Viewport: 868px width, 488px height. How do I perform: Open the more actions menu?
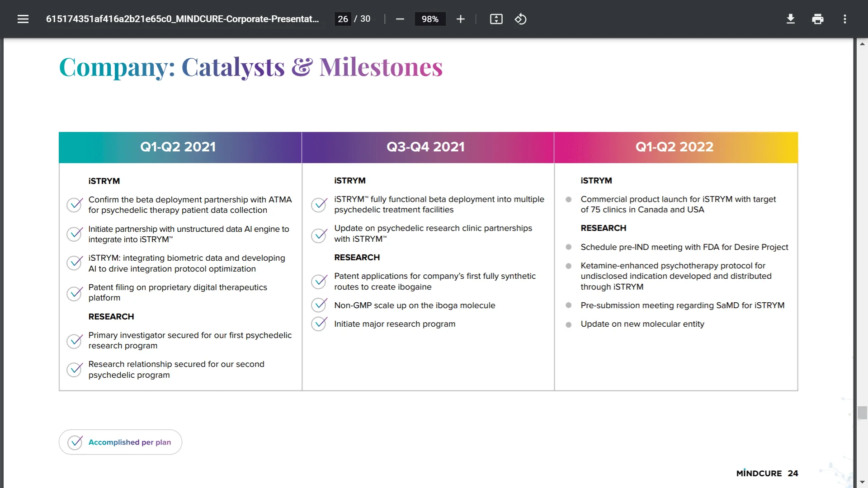(844, 19)
